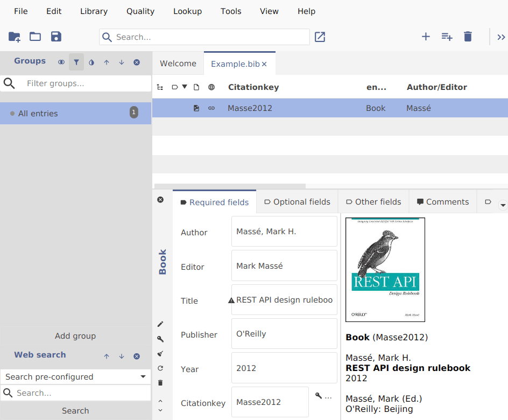The height and width of the screenshot is (420, 508).
Task: Open the special field dropdown arrow in table header
Action: pyautogui.click(x=185, y=87)
